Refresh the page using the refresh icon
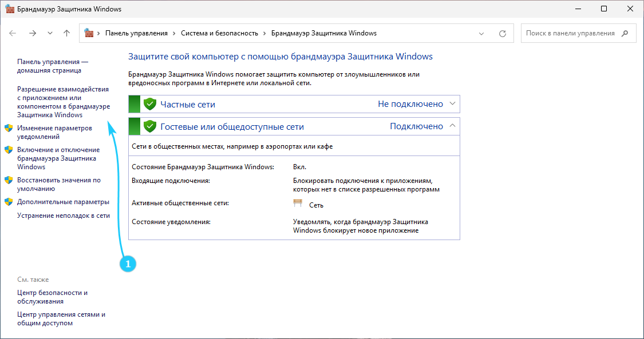Viewport: 644px width, 339px height. coord(502,34)
